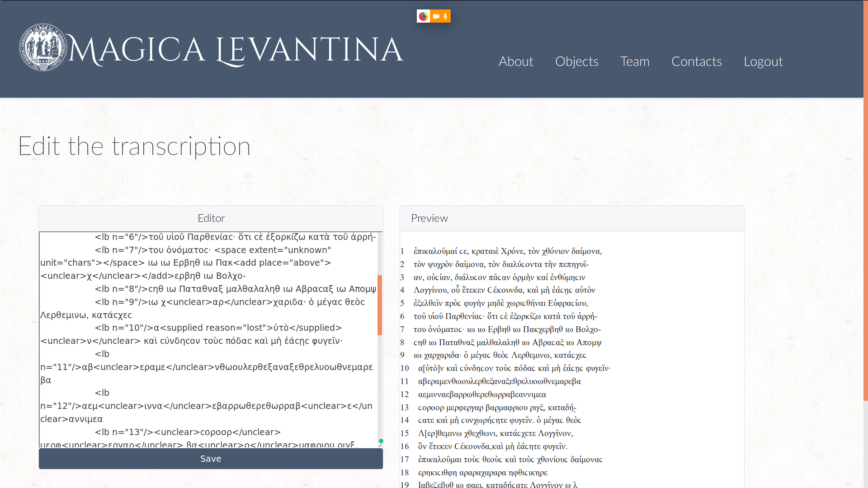Image resolution: width=868 pixels, height=488 pixels.
Task: Log out via the Logout link
Action: [x=763, y=61]
